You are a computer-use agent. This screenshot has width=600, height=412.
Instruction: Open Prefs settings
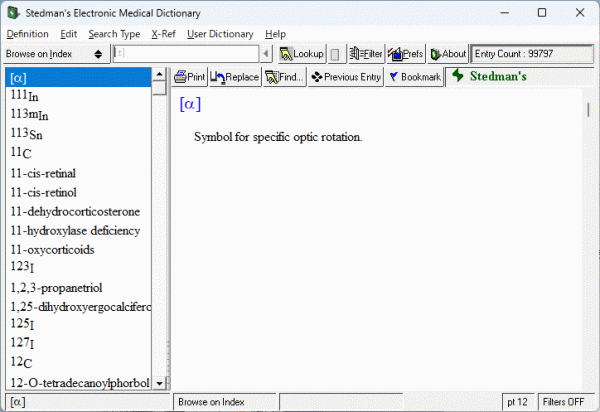(x=406, y=54)
